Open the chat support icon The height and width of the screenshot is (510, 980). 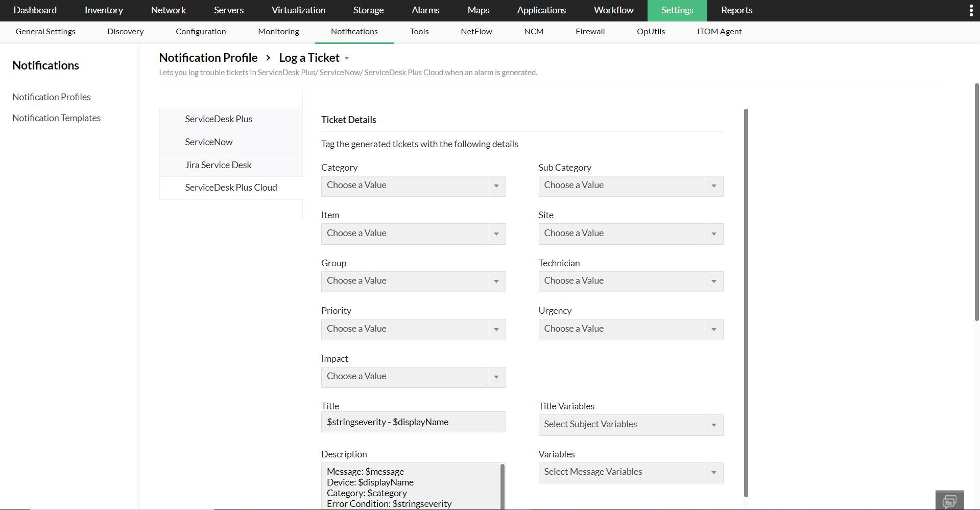(949, 500)
